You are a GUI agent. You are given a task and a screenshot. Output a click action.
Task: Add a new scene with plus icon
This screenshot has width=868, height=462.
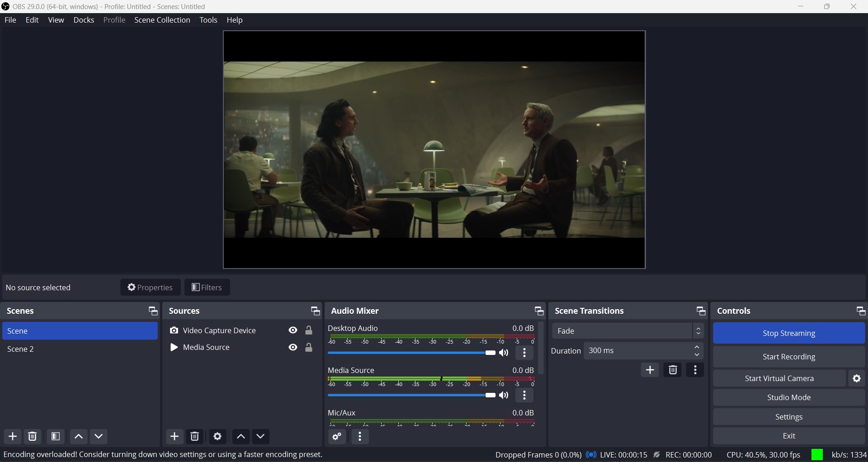point(13,436)
